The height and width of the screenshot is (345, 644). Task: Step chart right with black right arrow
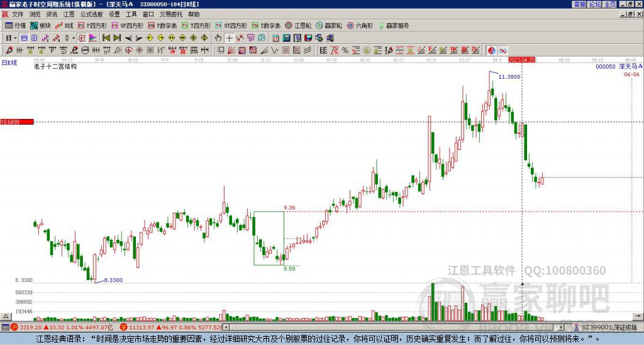tap(139, 38)
